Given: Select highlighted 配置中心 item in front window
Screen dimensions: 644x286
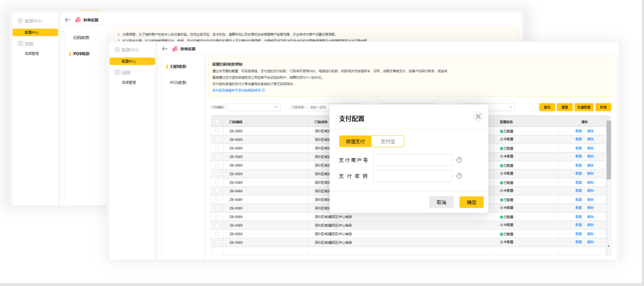Looking at the screenshot, I should pyautogui.click(x=132, y=61).
